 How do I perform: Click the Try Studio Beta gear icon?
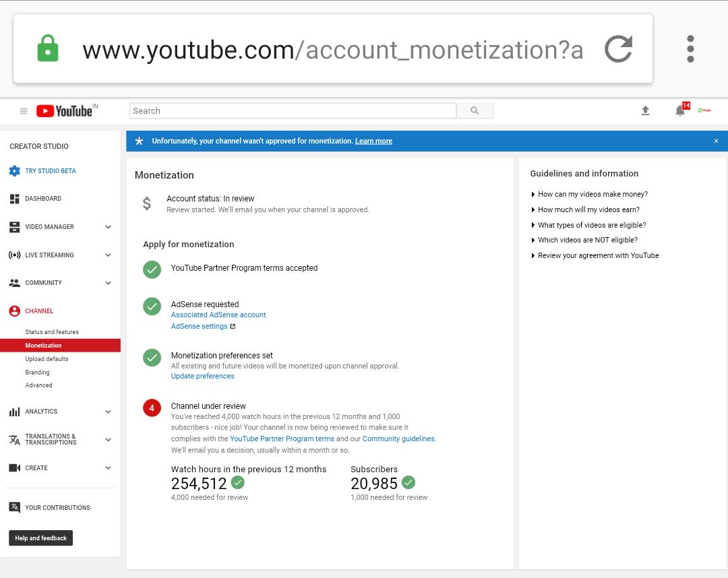[14, 170]
